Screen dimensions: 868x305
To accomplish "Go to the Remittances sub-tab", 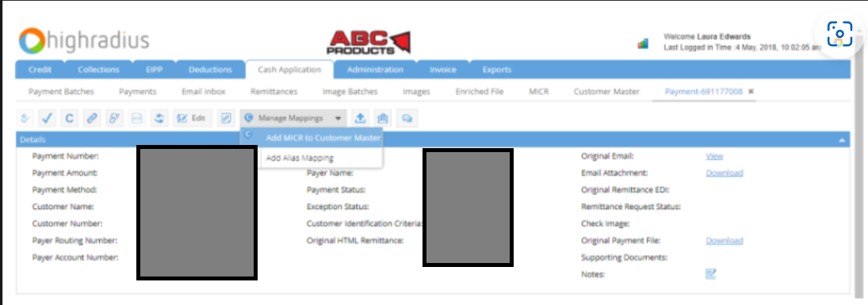I will (274, 91).
